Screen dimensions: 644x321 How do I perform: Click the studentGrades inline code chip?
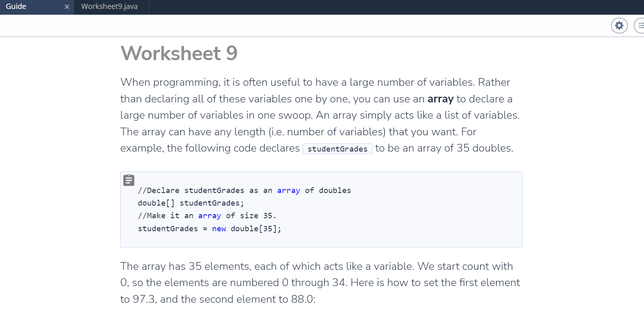point(337,149)
